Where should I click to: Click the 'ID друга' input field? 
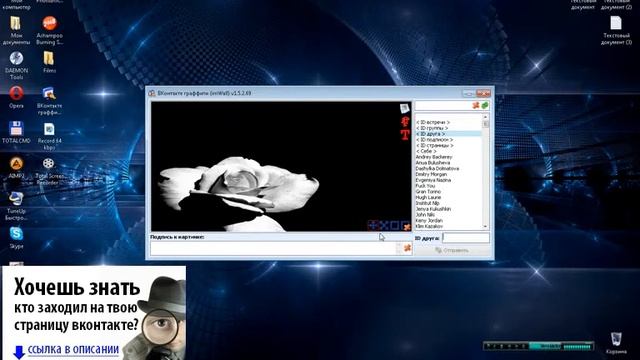click(466, 238)
